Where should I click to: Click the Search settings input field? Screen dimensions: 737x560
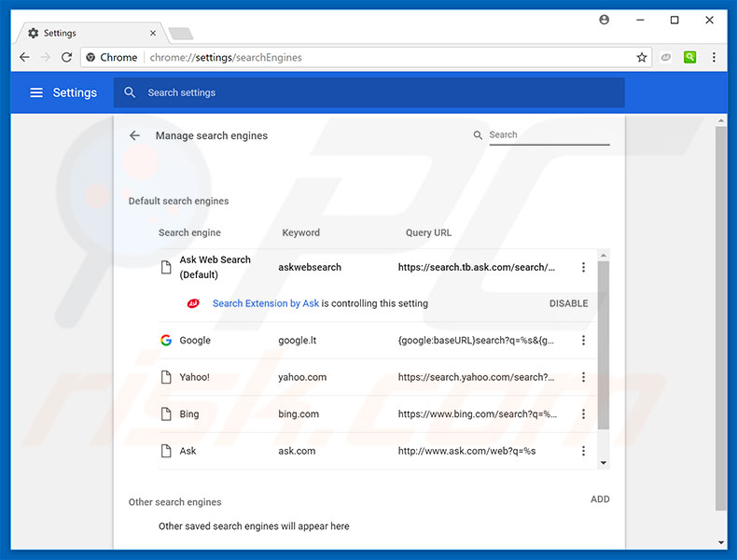373,92
